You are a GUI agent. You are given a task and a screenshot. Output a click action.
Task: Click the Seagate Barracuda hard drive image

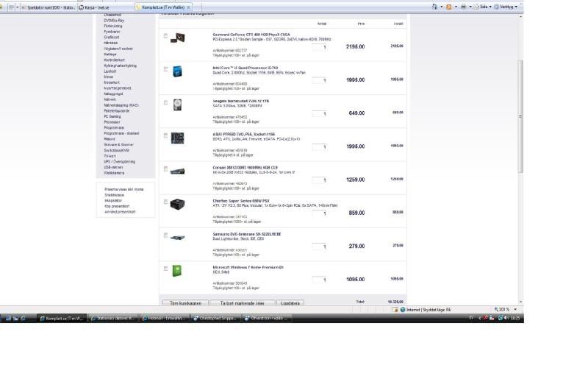point(178,105)
